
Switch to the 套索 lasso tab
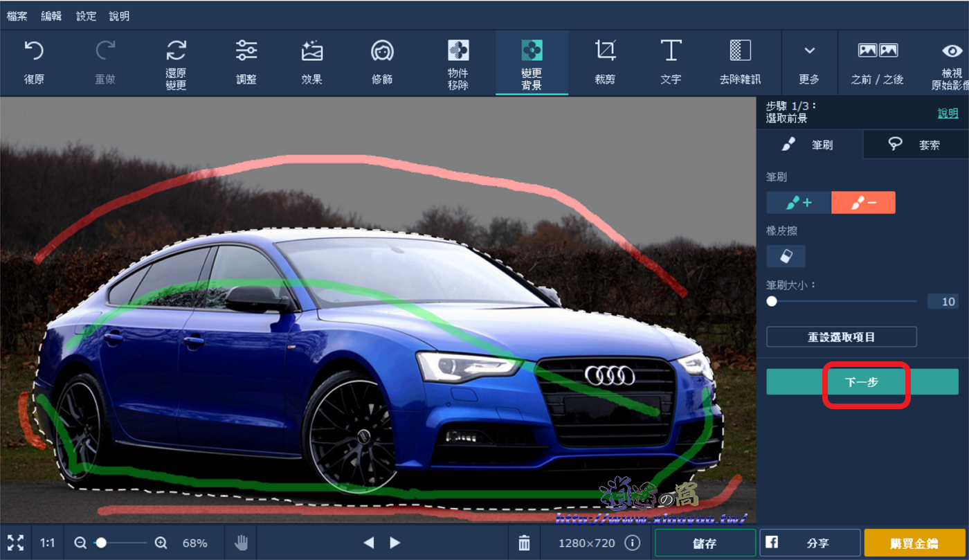916,144
